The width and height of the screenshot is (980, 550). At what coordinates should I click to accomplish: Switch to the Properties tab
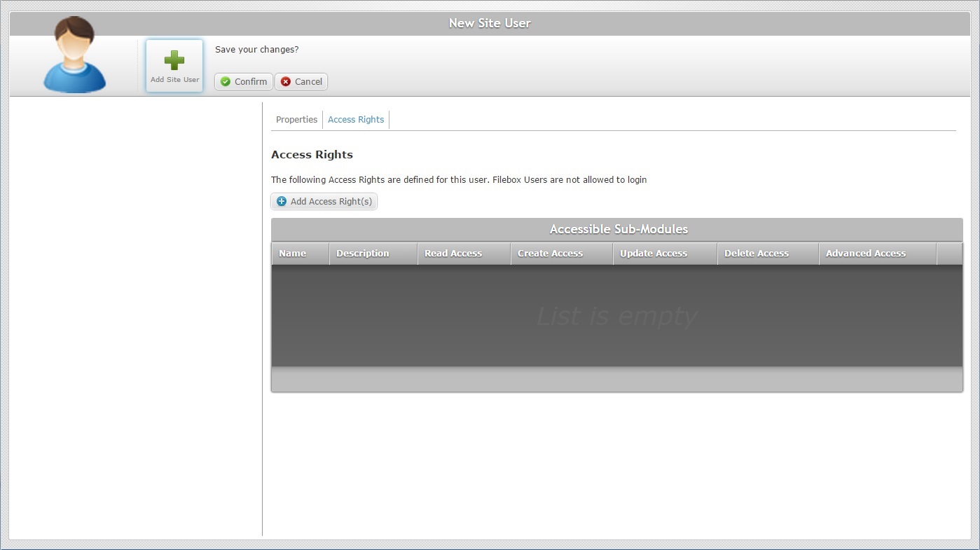[x=296, y=120]
